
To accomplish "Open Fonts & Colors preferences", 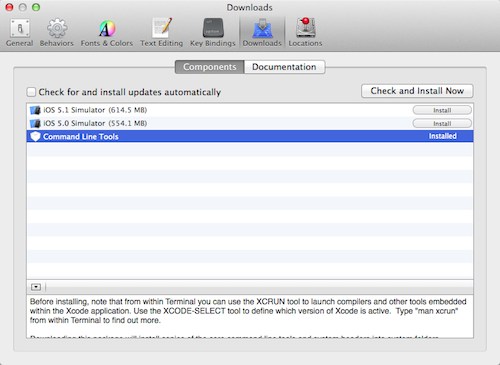I will pyautogui.click(x=107, y=33).
